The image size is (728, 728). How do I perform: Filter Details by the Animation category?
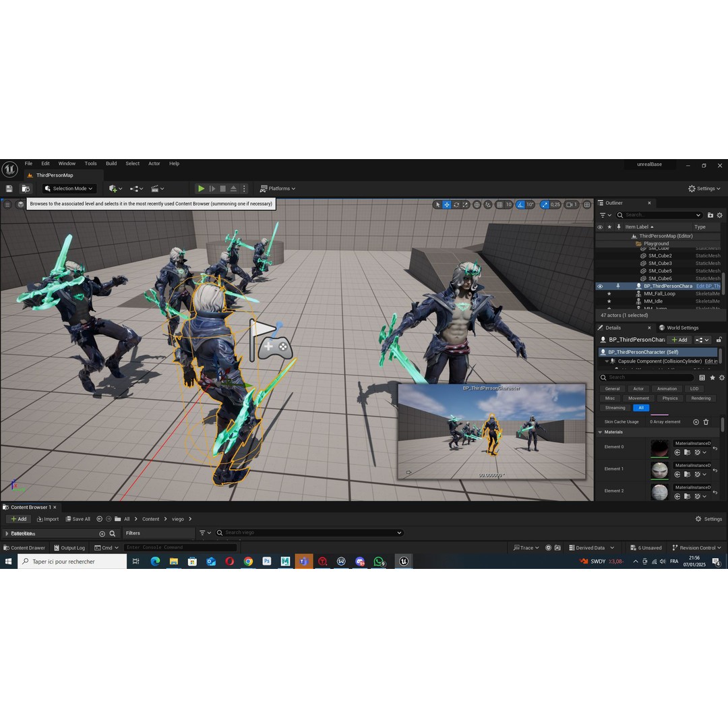click(667, 389)
